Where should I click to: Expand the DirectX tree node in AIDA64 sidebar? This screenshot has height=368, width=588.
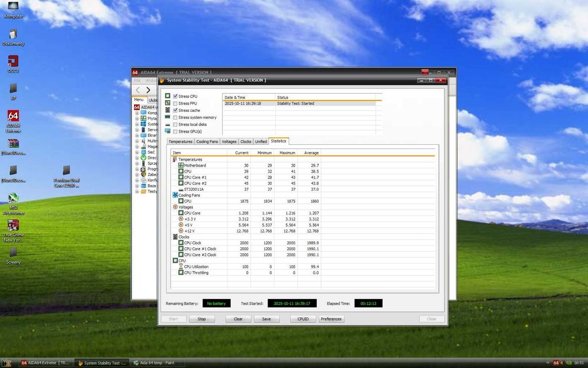click(x=137, y=158)
